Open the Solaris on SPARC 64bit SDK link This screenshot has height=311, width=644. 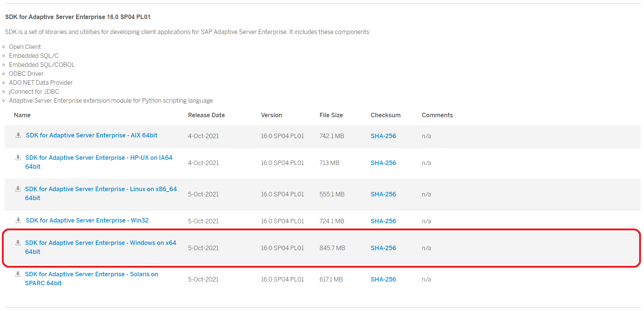[x=91, y=279]
